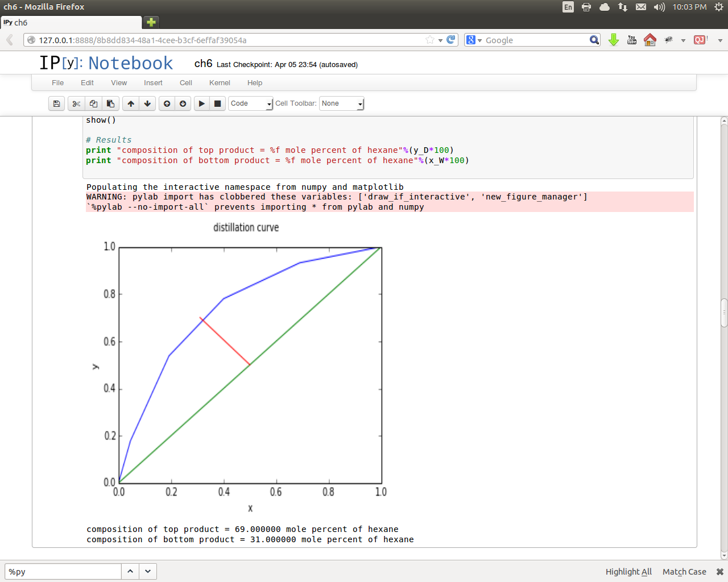Screen dimensions: 728x582
Task: Paste cell below using the clipboard icon
Action: tap(110, 103)
